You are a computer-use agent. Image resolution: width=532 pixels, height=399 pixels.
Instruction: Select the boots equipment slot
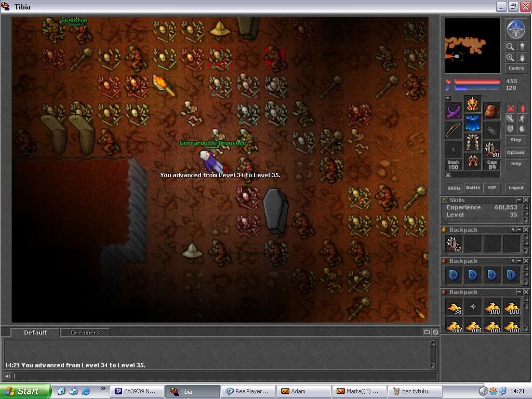pos(472,161)
